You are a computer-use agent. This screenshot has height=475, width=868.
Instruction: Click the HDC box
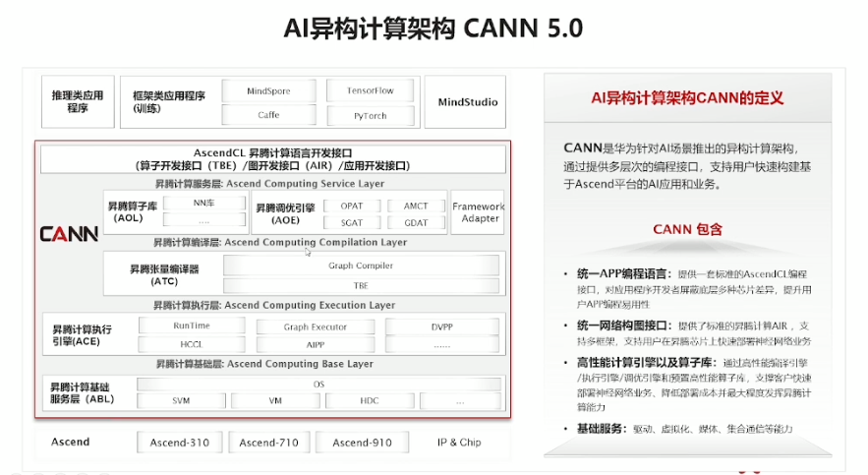pyautogui.click(x=370, y=400)
